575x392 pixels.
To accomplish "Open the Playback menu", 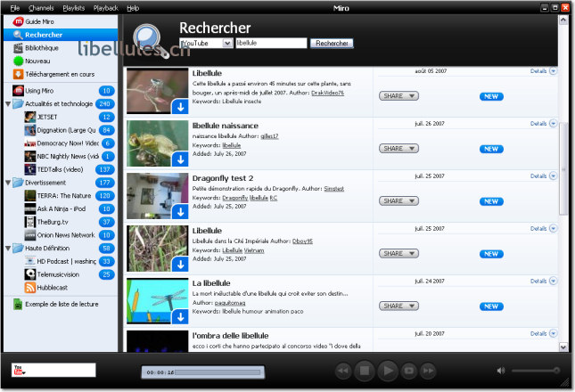I will 106,8.
